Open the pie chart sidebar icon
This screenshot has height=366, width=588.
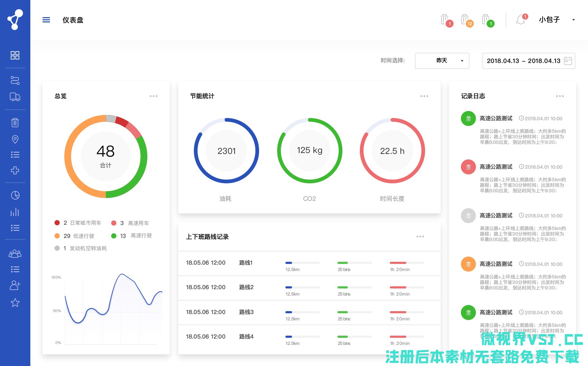[15, 195]
